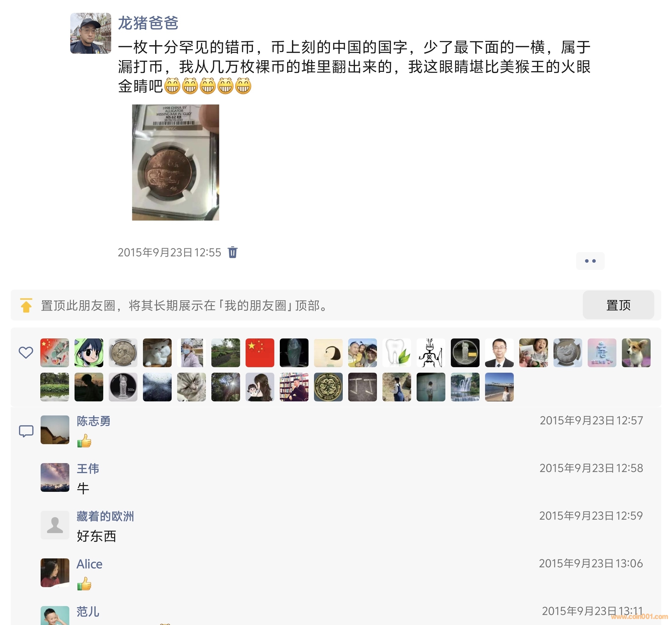Click the waterfall liker avatar
Image resolution: width=672 pixels, height=625 pixels.
pyautogui.click(x=465, y=387)
